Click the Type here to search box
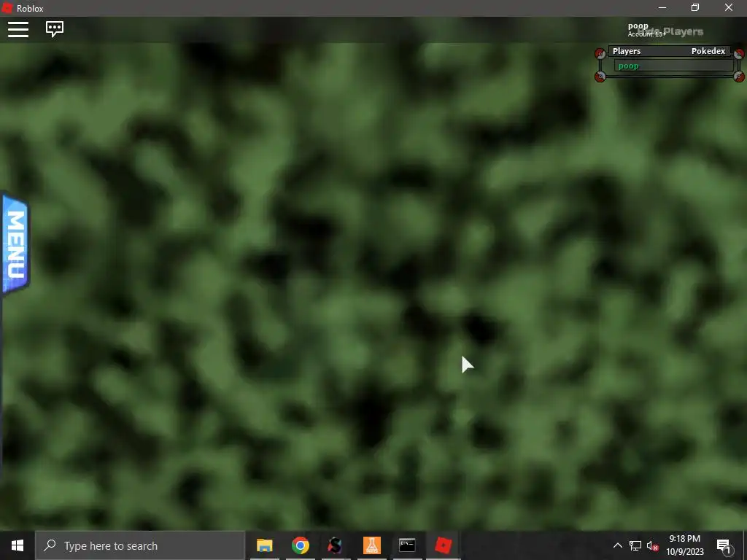This screenshot has height=560, width=747. [x=140, y=545]
